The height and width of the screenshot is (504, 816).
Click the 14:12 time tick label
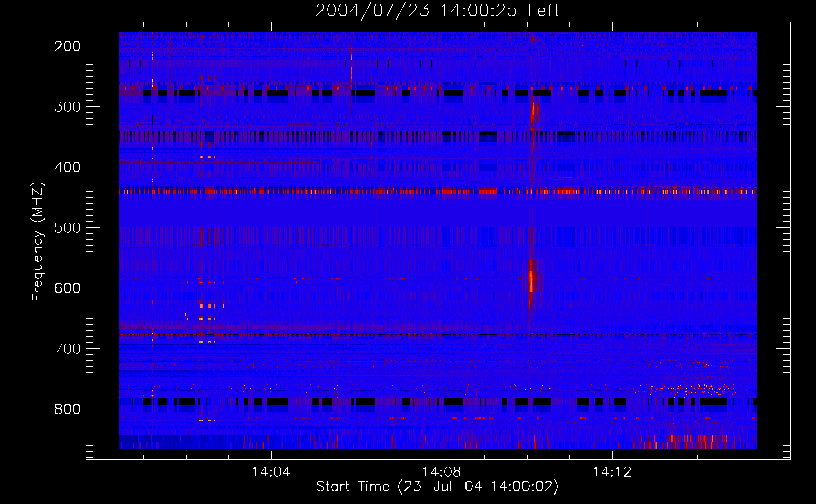click(612, 472)
